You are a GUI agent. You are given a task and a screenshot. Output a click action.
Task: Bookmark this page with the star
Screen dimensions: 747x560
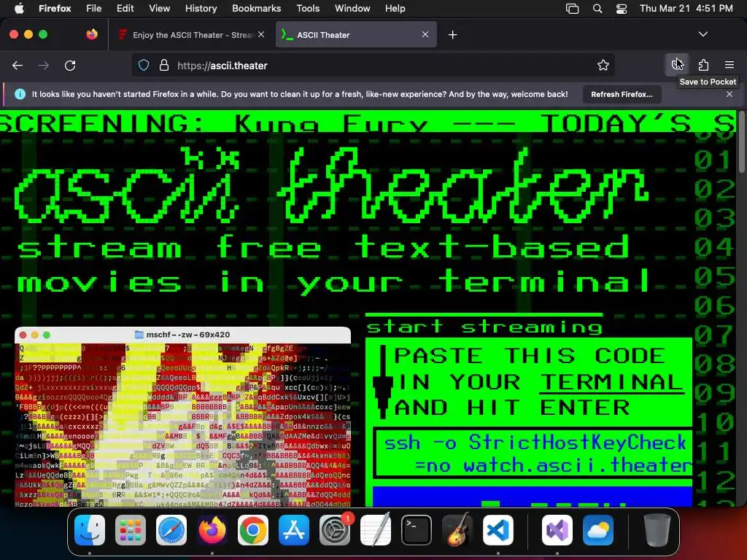(x=603, y=65)
